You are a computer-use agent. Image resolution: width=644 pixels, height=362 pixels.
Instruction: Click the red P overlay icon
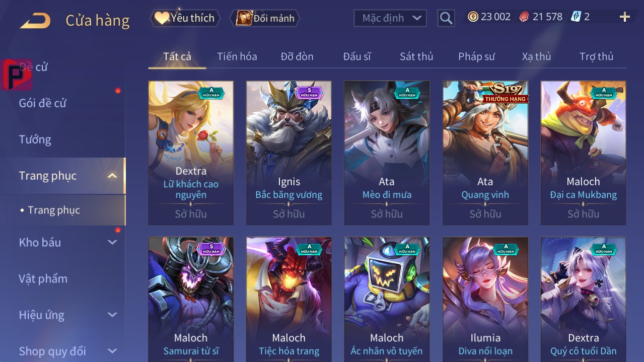point(17,75)
